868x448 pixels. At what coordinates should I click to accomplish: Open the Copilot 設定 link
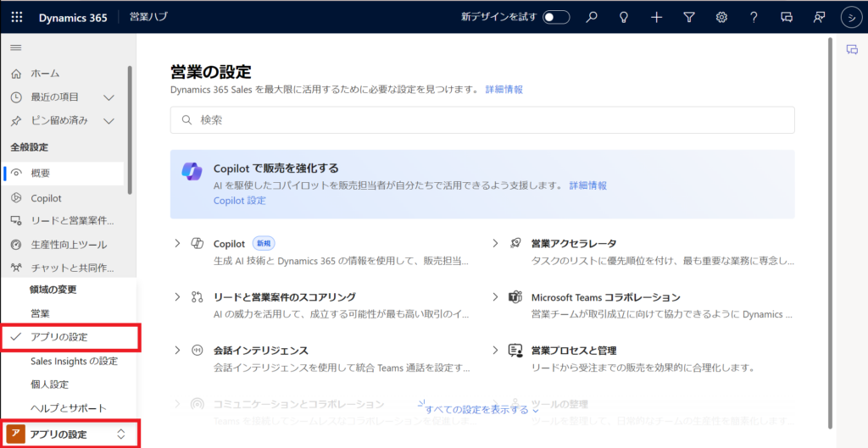point(239,201)
